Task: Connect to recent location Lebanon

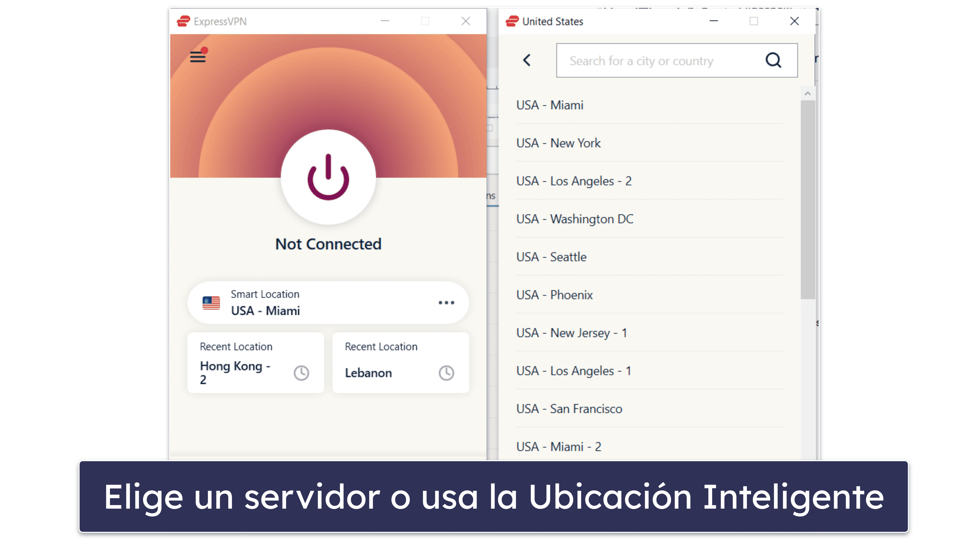Action: pos(401,363)
